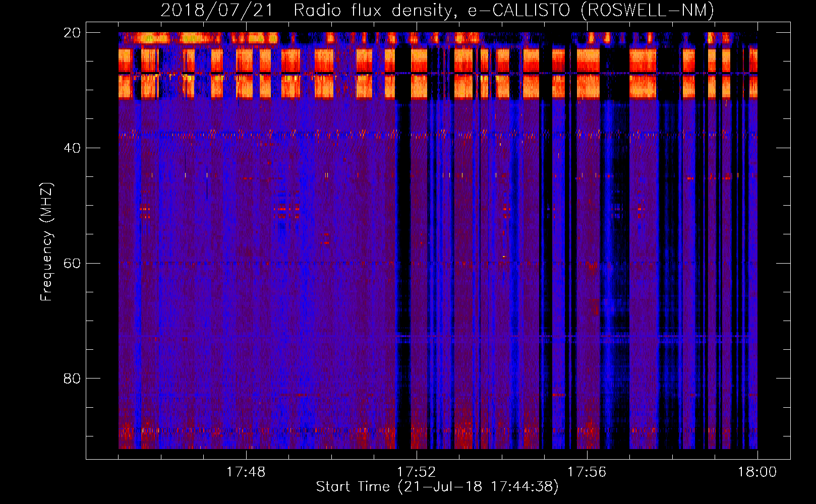This screenshot has width=816, height=504.
Task: Click the x-axis time label "17:52"
Action: (417, 472)
